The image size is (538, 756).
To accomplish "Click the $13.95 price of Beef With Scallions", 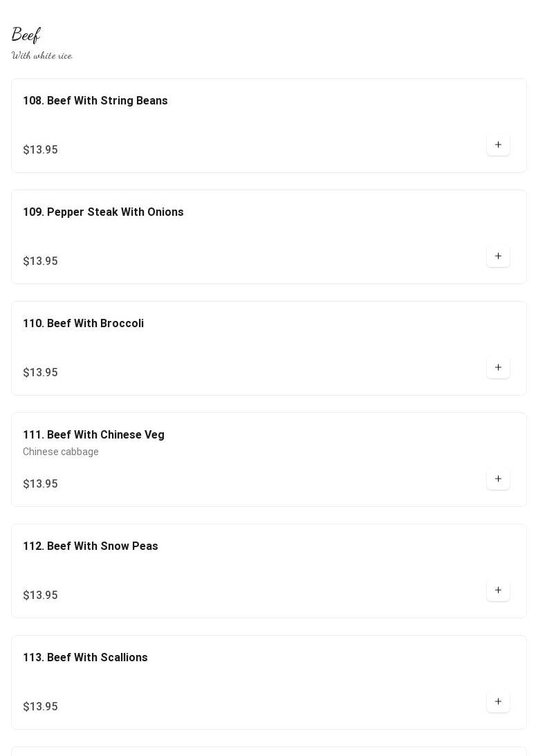I will (40, 707).
